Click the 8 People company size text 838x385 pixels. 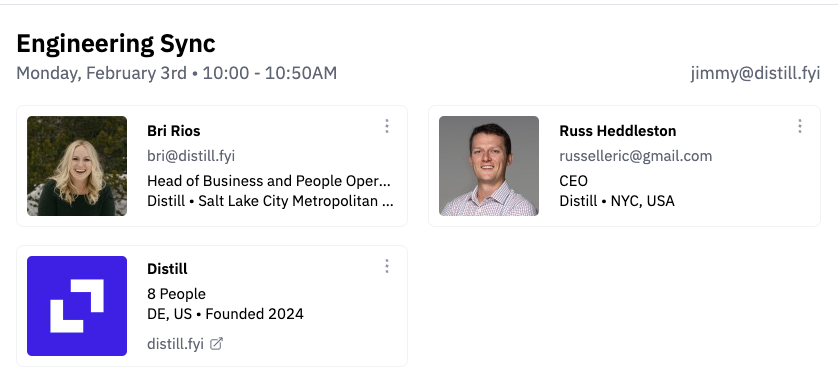click(x=176, y=294)
